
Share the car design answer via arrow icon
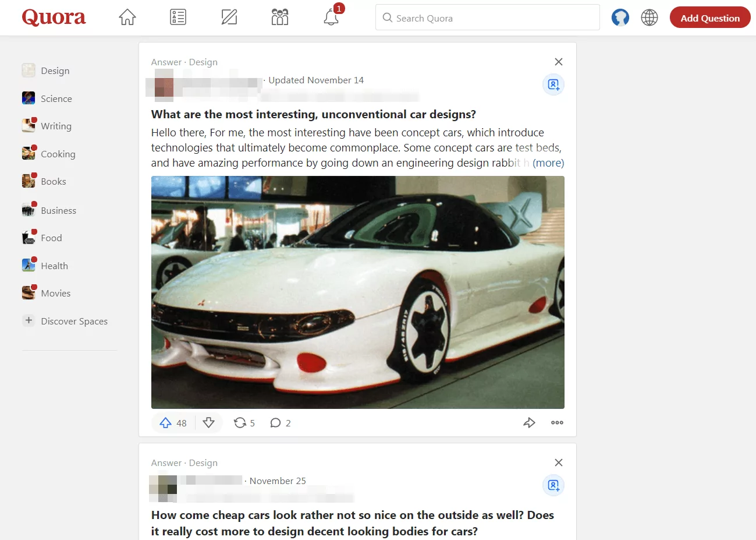pos(530,422)
